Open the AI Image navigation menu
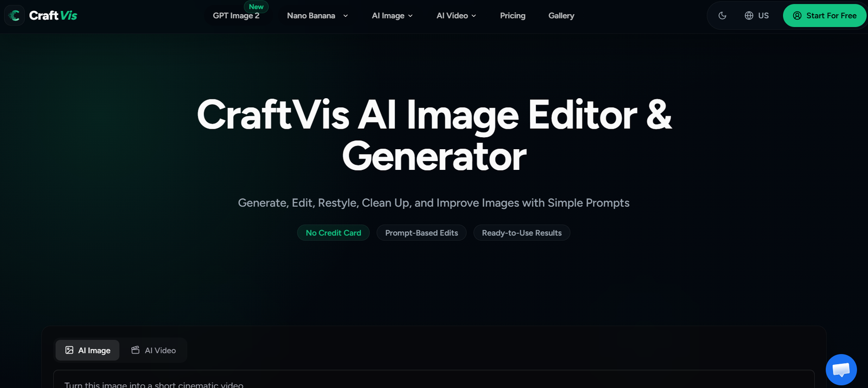Viewport: 868px width, 388px height. (392, 16)
